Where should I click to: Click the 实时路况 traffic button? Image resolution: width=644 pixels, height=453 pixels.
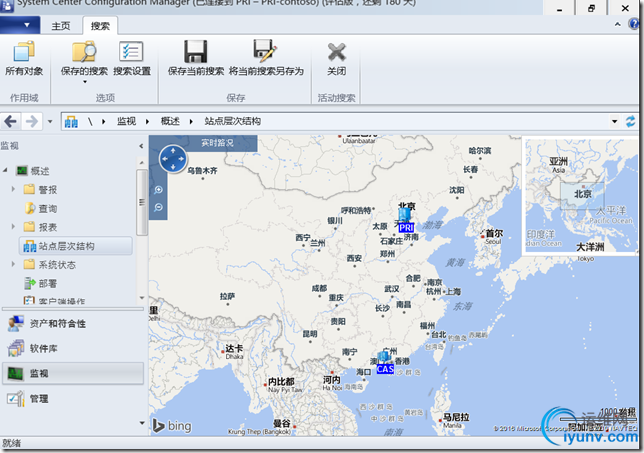click(217, 143)
